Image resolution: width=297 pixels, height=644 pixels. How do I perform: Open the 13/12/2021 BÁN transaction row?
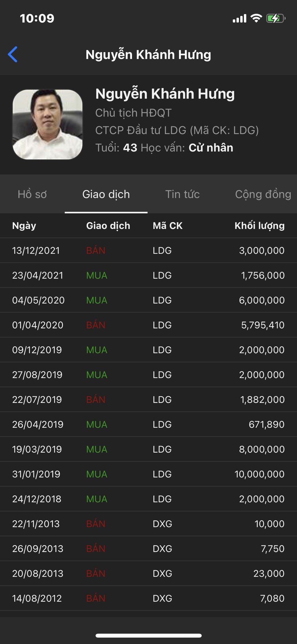(148, 251)
